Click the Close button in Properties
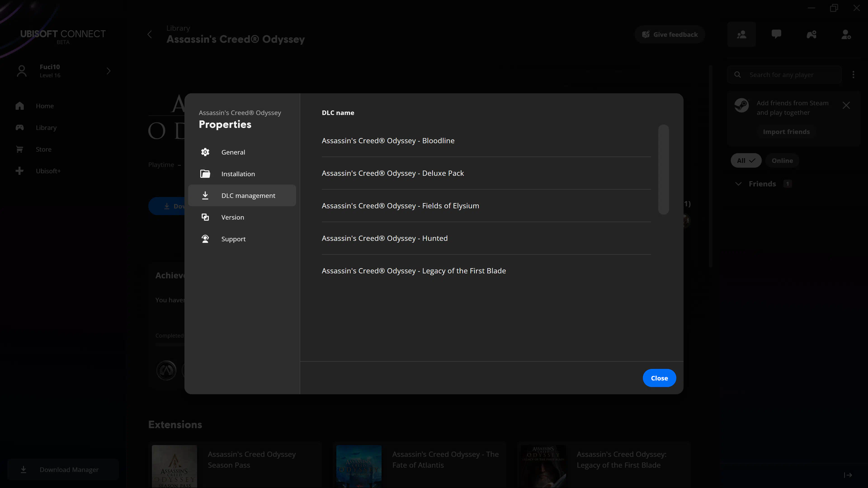This screenshot has width=868, height=488. click(x=659, y=378)
